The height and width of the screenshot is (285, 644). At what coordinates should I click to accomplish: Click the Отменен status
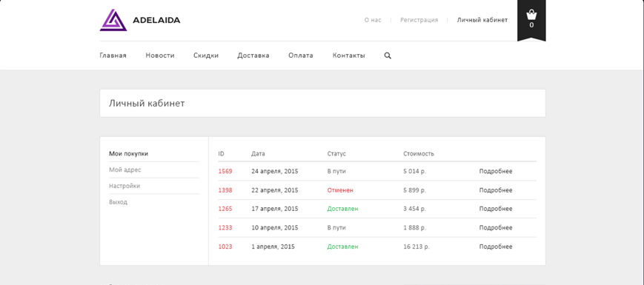tap(340, 190)
